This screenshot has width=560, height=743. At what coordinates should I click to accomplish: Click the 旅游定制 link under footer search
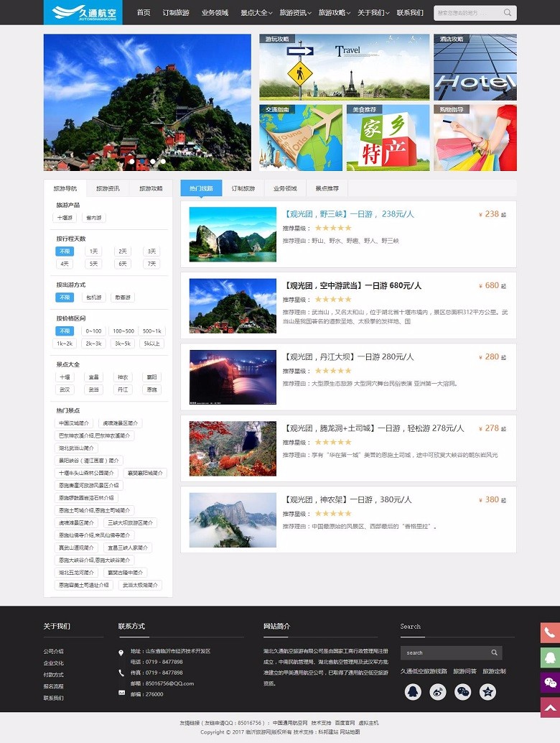(494, 671)
